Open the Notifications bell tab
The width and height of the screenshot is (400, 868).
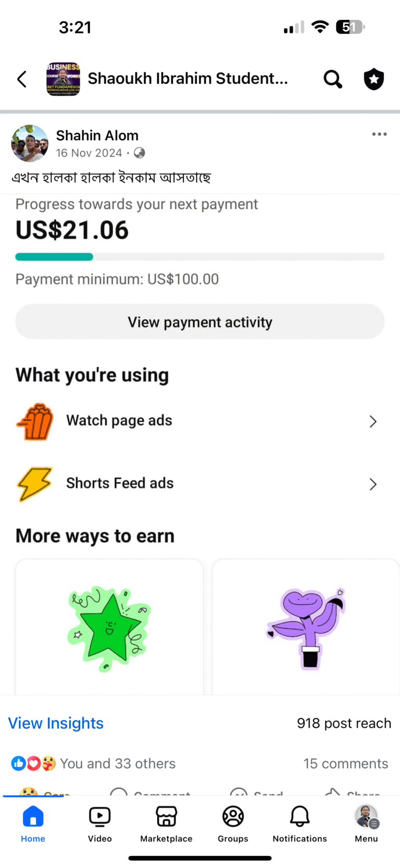299,824
